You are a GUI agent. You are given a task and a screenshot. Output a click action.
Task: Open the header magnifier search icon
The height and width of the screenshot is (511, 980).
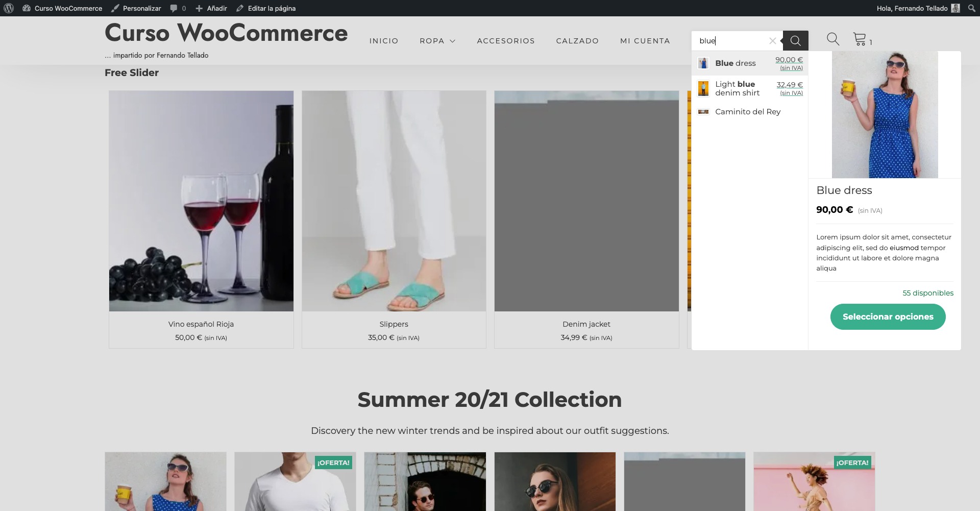pos(832,39)
